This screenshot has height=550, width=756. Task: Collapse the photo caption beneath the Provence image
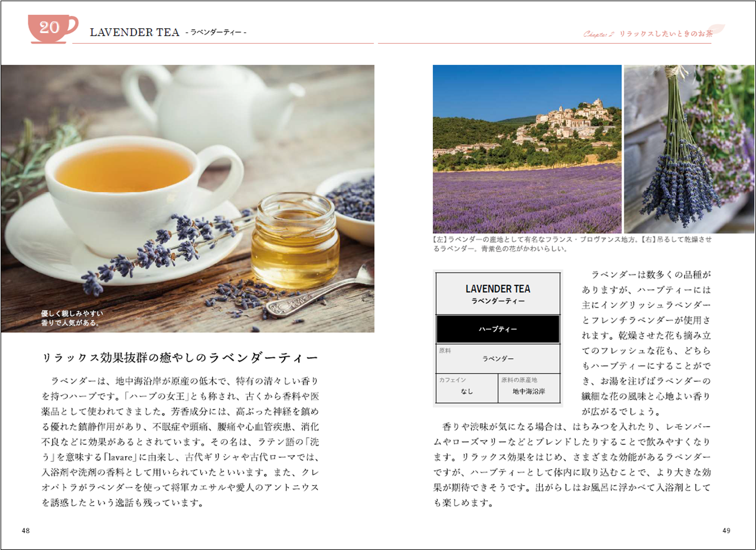pos(576,244)
